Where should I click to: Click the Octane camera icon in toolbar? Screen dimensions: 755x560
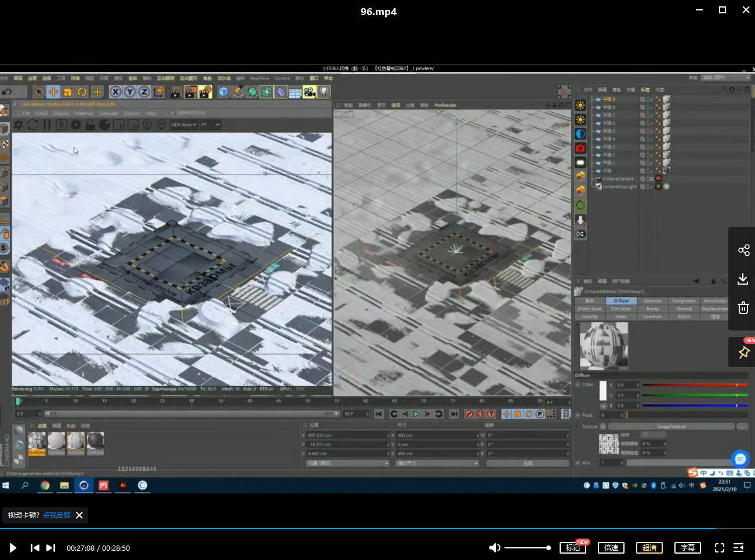[309, 92]
